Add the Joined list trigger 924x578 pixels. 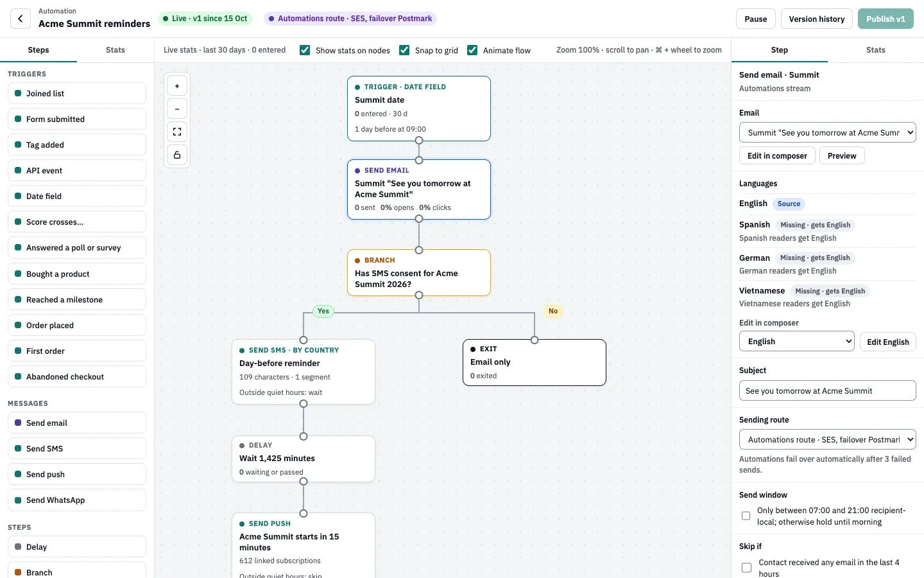click(x=77, y=93)
